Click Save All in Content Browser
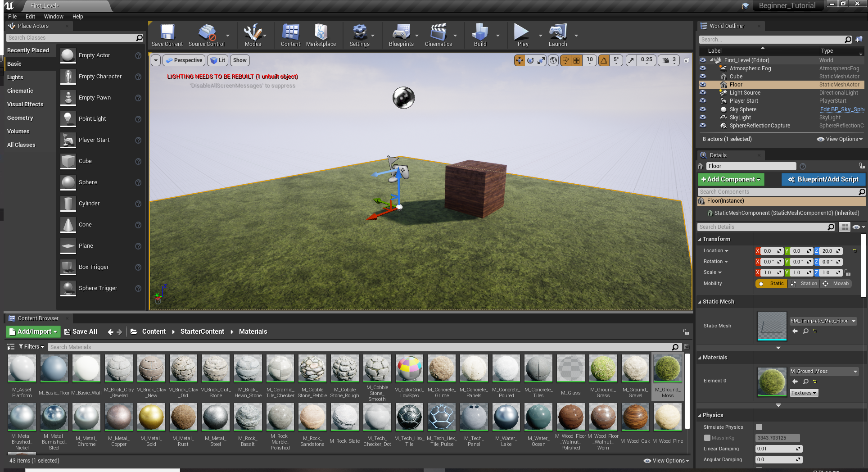The image size is (868, 472). coord(81,332)
